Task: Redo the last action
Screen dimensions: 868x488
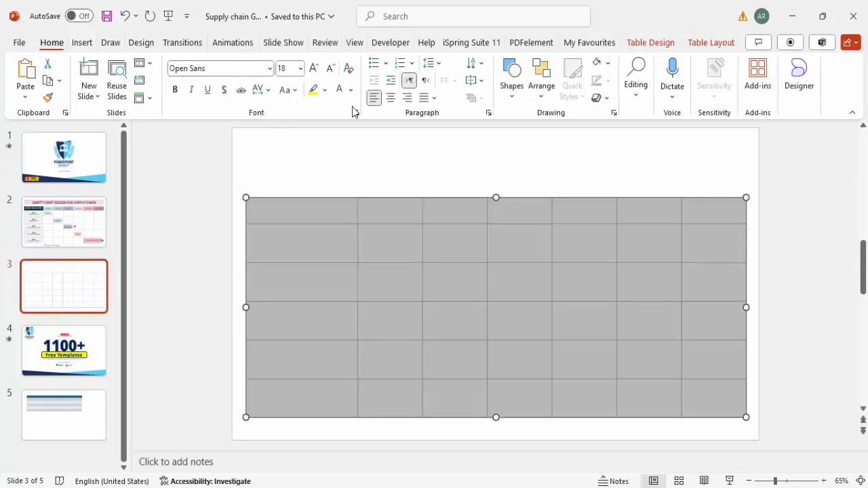Action: [x=150, y=16]
